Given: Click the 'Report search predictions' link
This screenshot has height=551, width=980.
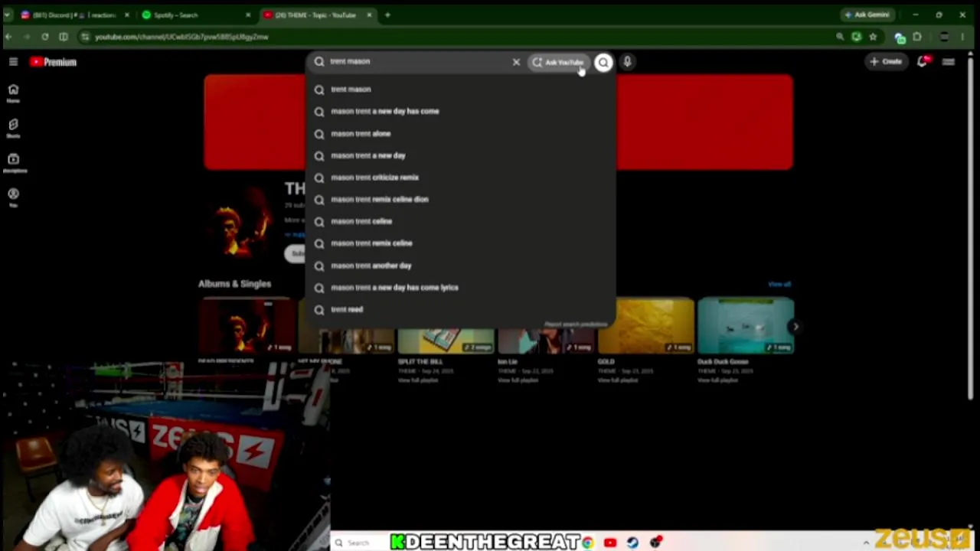Looking at the screenshot, I should 576,324.
